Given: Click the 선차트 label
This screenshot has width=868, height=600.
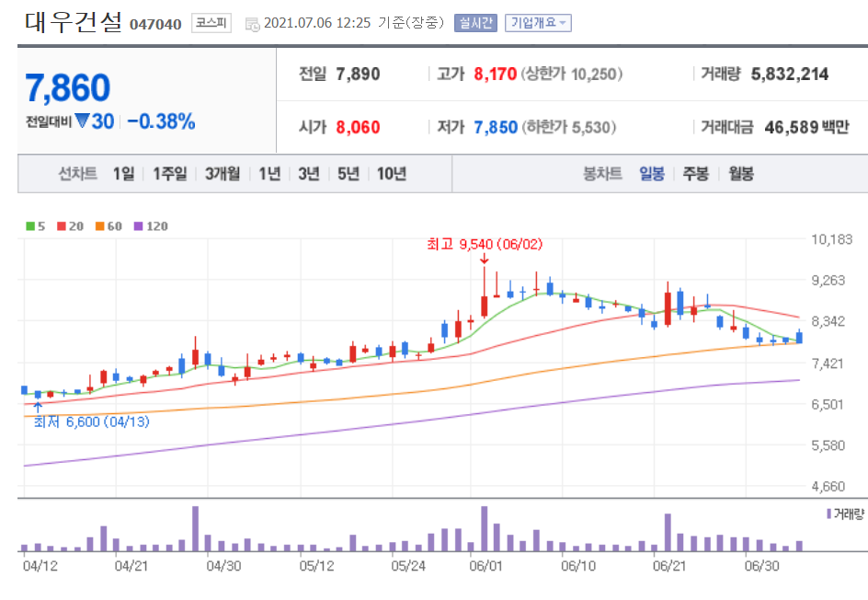Looking at the screenshot, I should (x=78, y=174).
